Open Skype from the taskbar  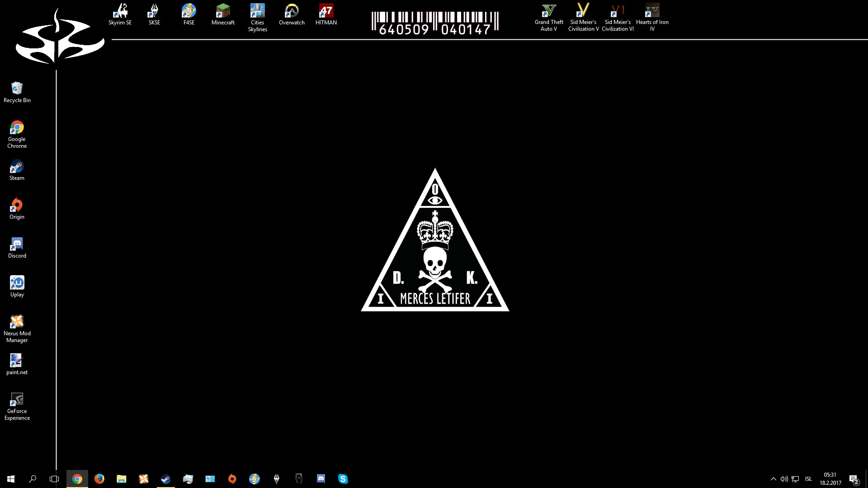343,479
